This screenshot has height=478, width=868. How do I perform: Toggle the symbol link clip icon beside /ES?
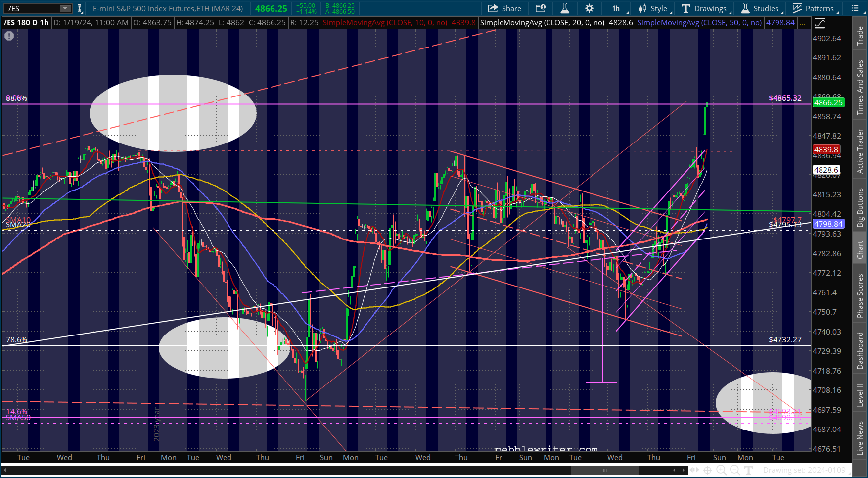click(x=79, y=8)
